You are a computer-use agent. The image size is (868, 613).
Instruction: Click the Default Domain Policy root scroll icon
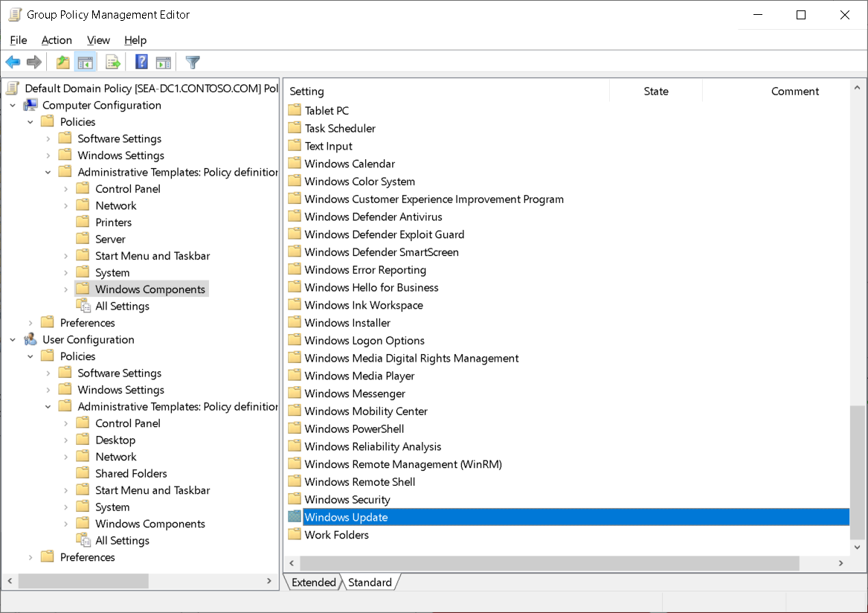click(x=13, y=88)
